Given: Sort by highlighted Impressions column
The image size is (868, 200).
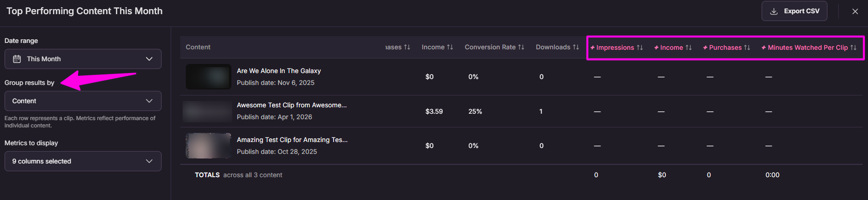Looking at the screenshot, I should click(616, 47).
